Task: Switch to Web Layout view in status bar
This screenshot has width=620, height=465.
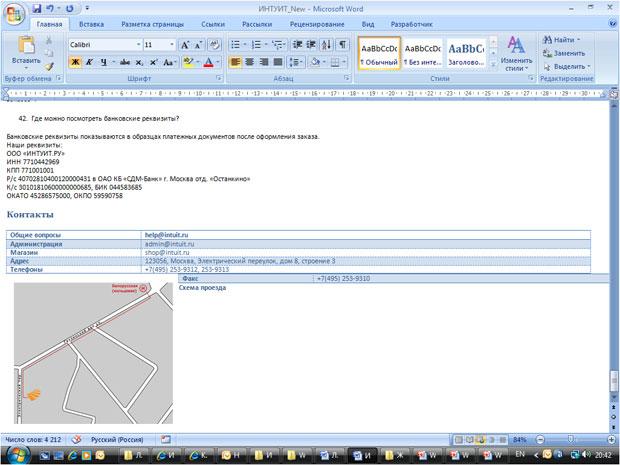Action: click(x=480, y=440)
